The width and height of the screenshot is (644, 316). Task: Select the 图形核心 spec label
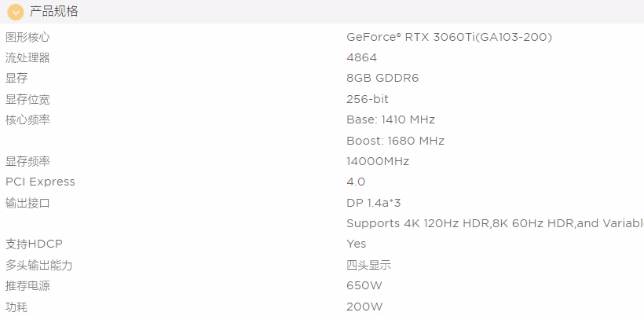pos(27,37)
